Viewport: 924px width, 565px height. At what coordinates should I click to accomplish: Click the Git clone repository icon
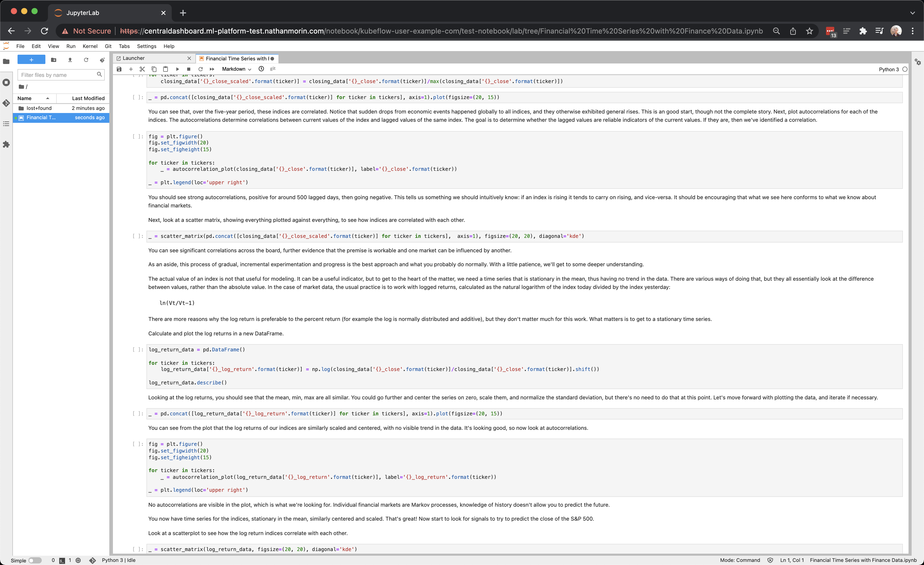coord(102,60)
